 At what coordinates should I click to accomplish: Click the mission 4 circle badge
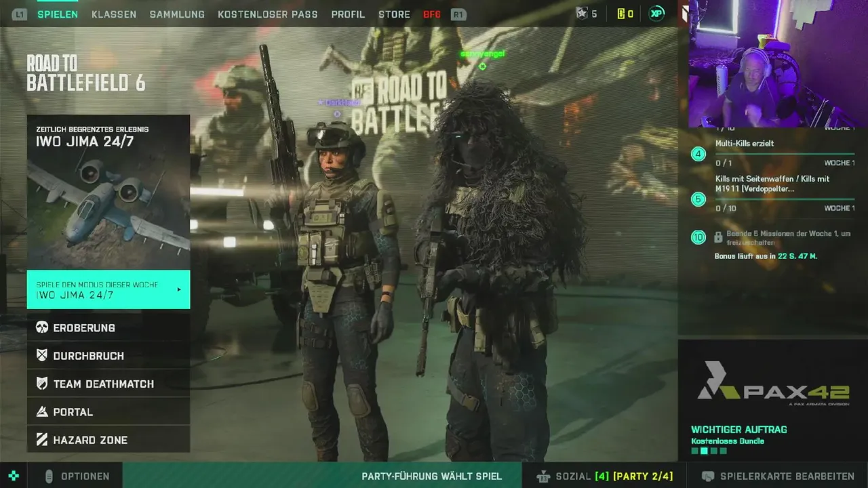698,154
